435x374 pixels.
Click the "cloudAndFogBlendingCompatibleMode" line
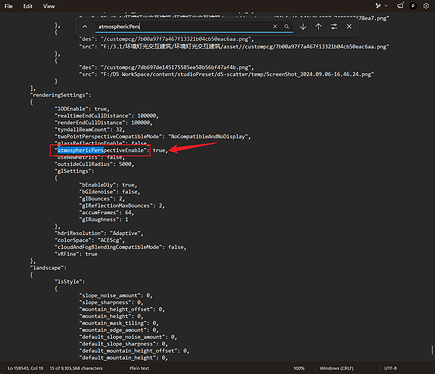(x=121, y=247)
